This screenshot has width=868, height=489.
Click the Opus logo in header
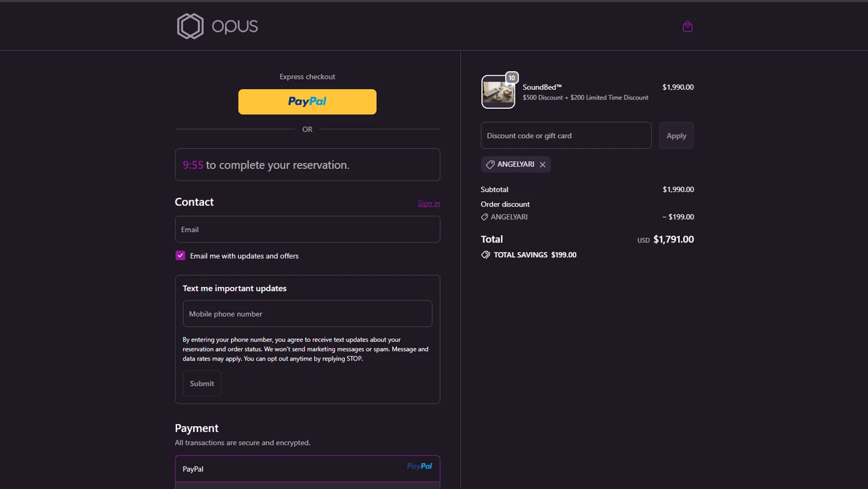pos(218,26)
